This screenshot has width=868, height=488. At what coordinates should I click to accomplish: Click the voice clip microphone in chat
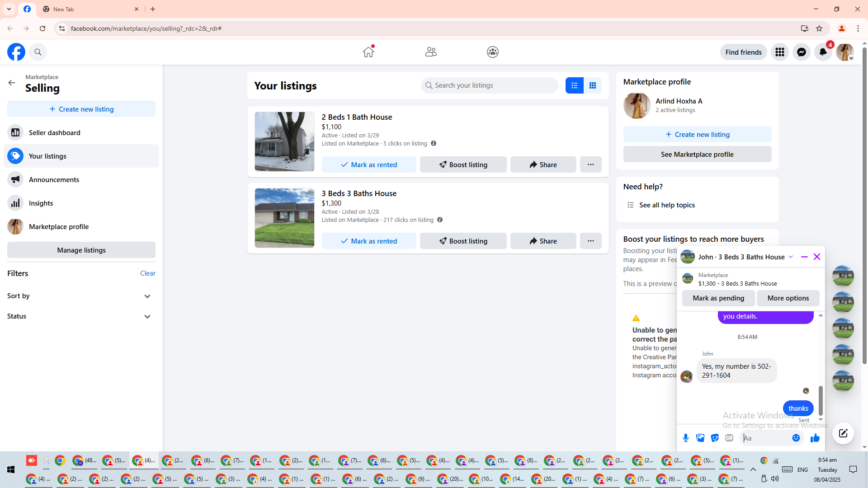[686, 438]
